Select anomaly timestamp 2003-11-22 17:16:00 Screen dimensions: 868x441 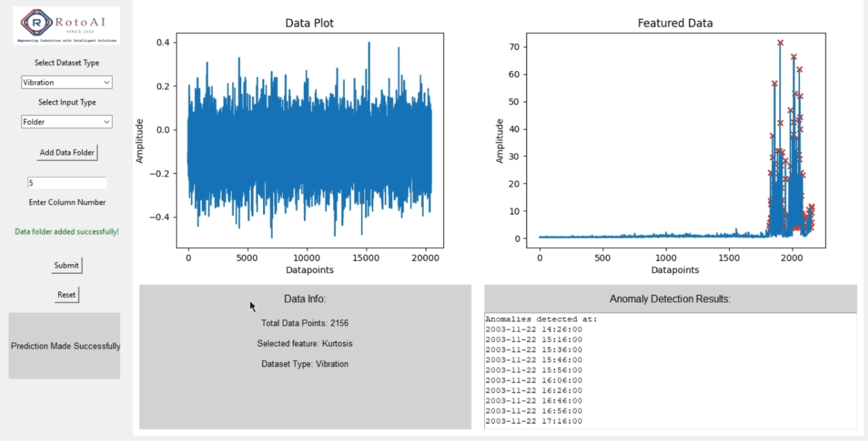click(533, 421)
